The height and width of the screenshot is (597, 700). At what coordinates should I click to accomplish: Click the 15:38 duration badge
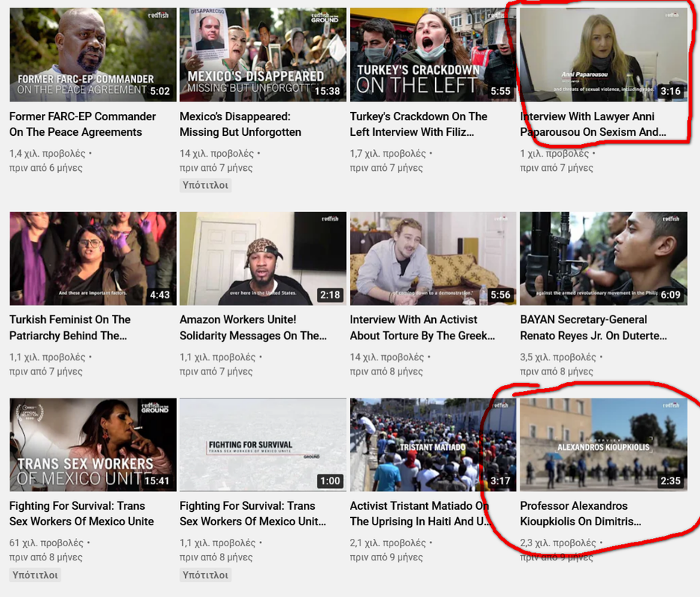(x=327, y=91)
